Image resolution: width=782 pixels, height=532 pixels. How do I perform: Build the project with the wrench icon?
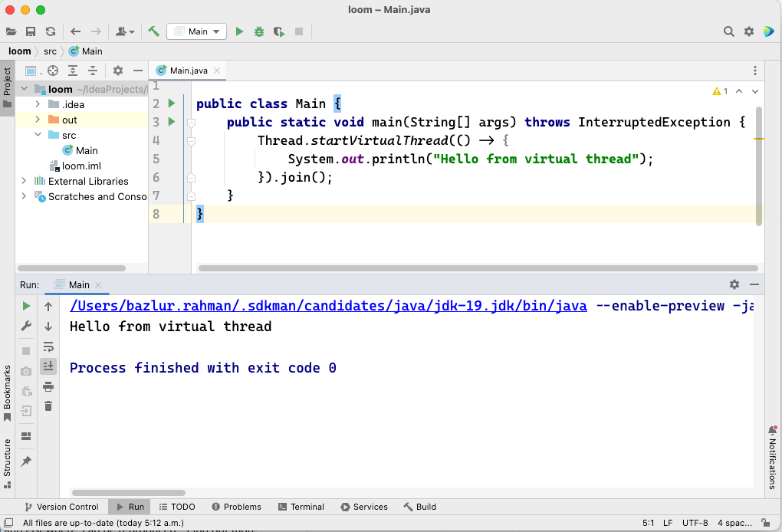coord(152,31)
